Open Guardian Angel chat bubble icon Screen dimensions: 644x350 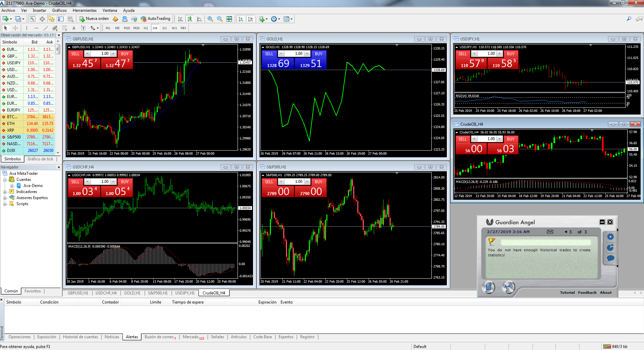(x=610, y=258)
